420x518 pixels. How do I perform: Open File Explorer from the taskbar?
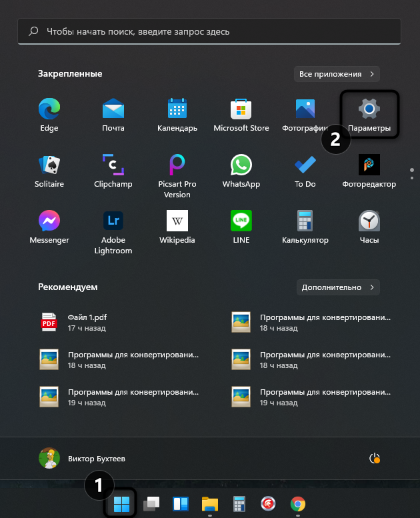pos(210,504)
